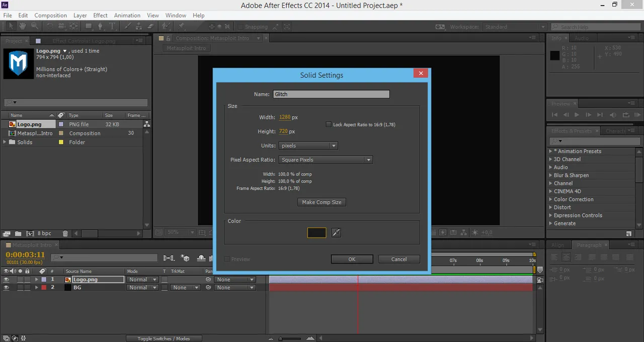Open TrkMat dropdown for BG layer
This screenshot has width=644, height=342.
coord(185,288)
